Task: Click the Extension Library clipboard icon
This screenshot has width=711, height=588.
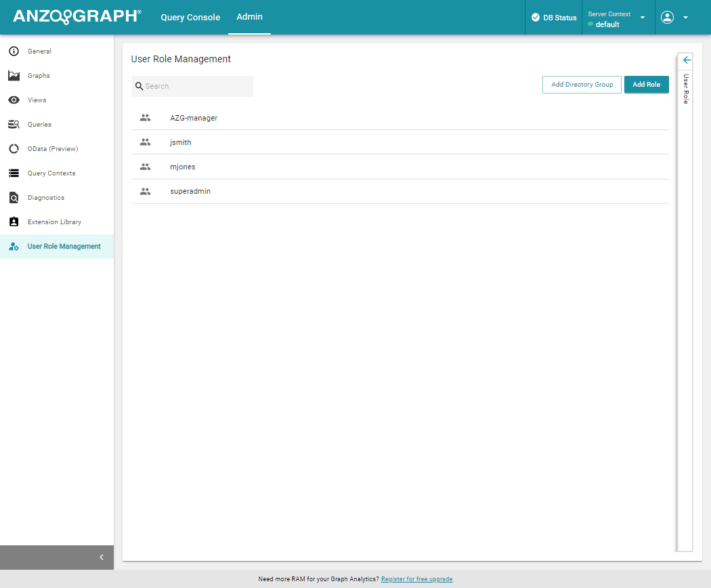Action: tap(14, 222)
